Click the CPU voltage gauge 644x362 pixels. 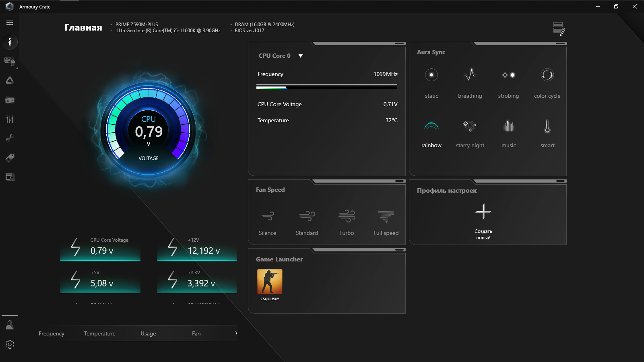tap(149, 130)
